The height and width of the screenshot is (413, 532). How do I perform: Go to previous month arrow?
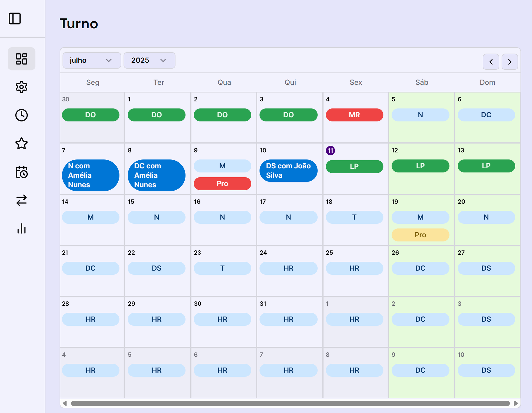point(491,62)
